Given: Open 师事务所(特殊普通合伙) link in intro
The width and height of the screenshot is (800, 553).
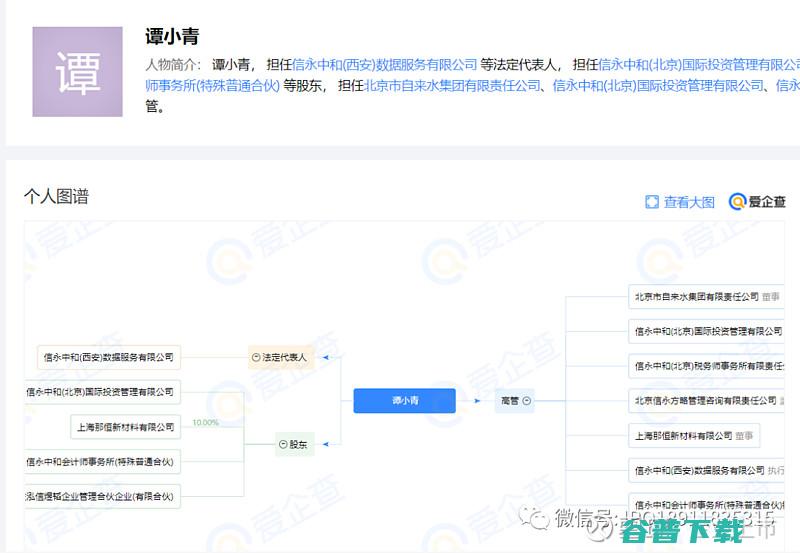Looking at the screenshot, I should tap(212, 86).
